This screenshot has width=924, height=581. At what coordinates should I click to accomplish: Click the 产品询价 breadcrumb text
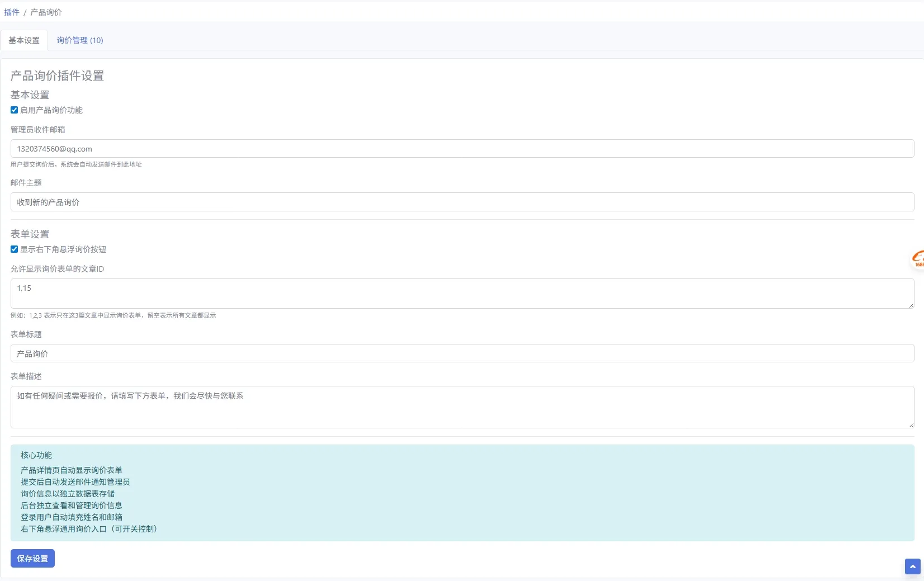(x=46, y=12)
